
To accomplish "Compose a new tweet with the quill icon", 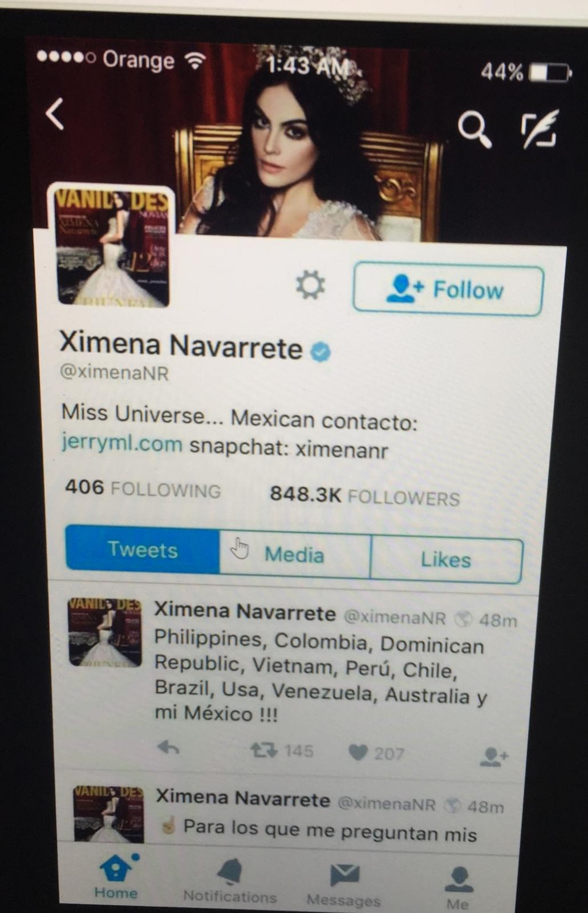I will 540,130.
